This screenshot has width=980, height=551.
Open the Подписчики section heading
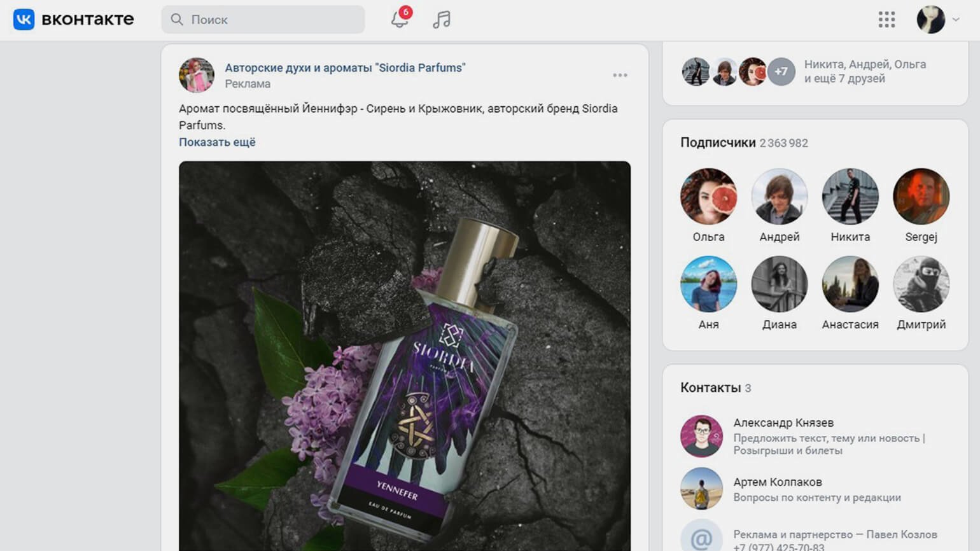tap(718, 143)
